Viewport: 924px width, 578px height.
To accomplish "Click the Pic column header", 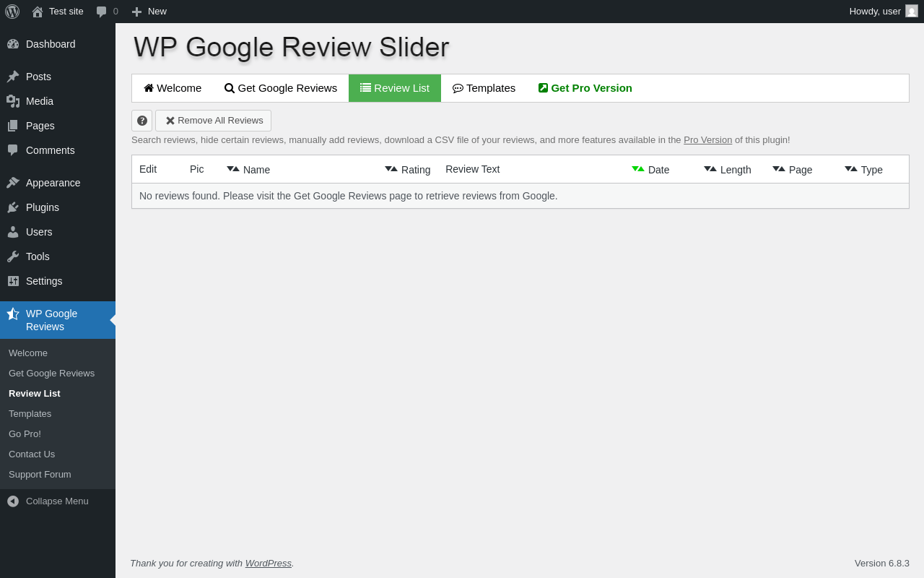I will (x=197, y=169).
